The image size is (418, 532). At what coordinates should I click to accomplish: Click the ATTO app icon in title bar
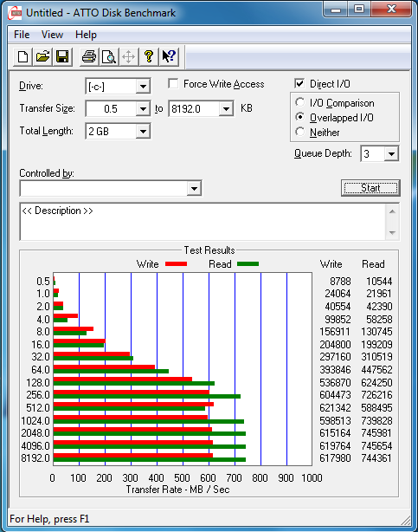[x=16, y=13]
